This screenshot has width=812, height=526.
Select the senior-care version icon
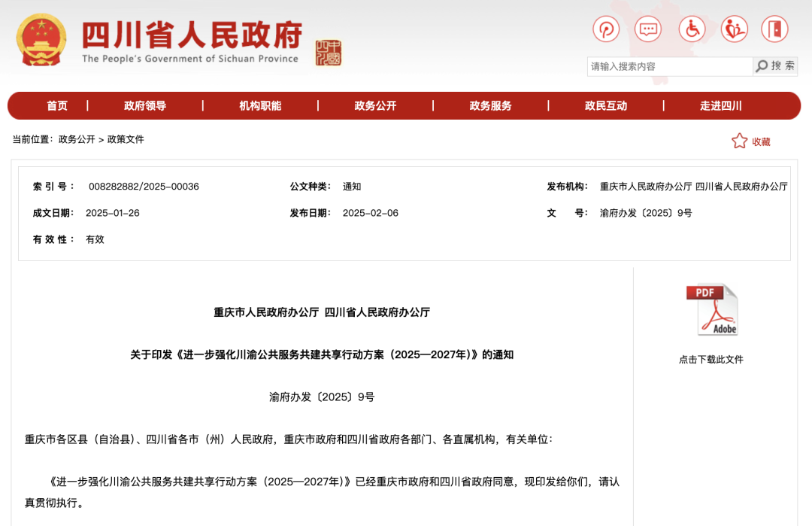734,29
